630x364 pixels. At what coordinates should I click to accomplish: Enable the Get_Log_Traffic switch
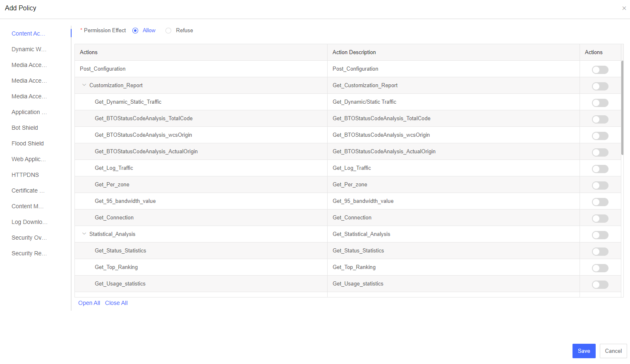point(600,169)
